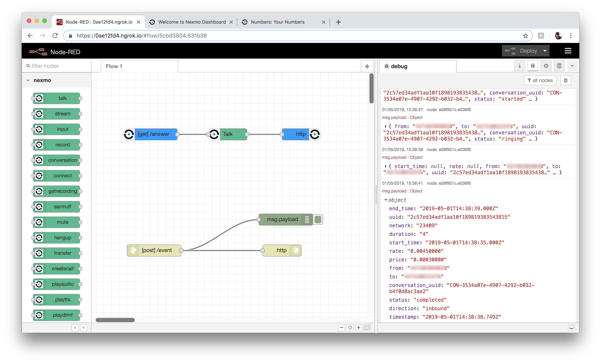Close the Welcome to Nexmo Dashboard tab
The width and height of the screenshot is (601, 364).
(x=231, y=22)
